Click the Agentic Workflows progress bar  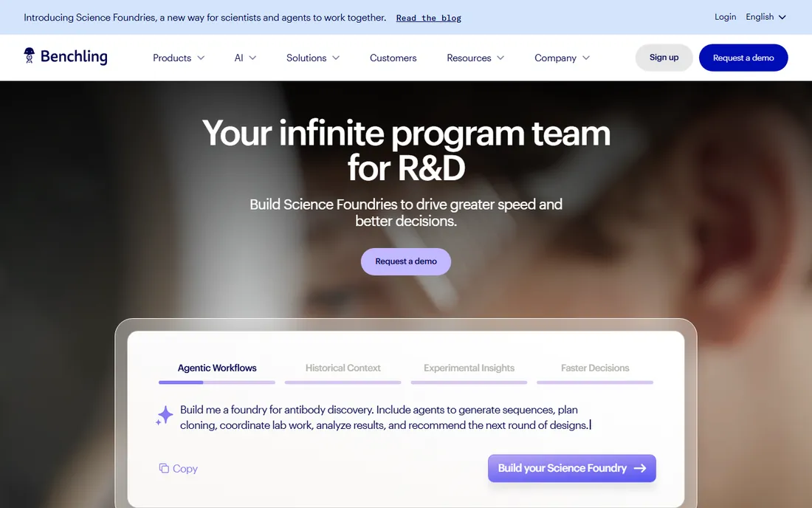coord(217,382)
